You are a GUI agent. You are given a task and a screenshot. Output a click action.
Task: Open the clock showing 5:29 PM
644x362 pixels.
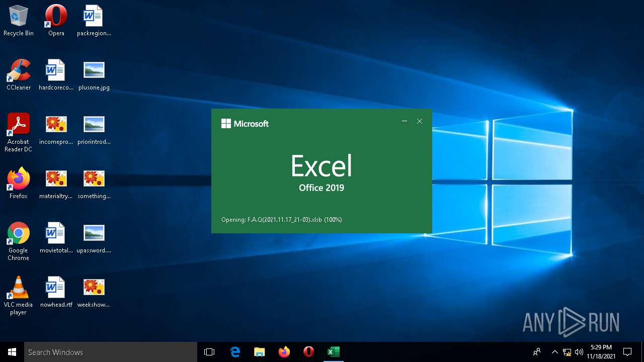[x=601, y=352]
